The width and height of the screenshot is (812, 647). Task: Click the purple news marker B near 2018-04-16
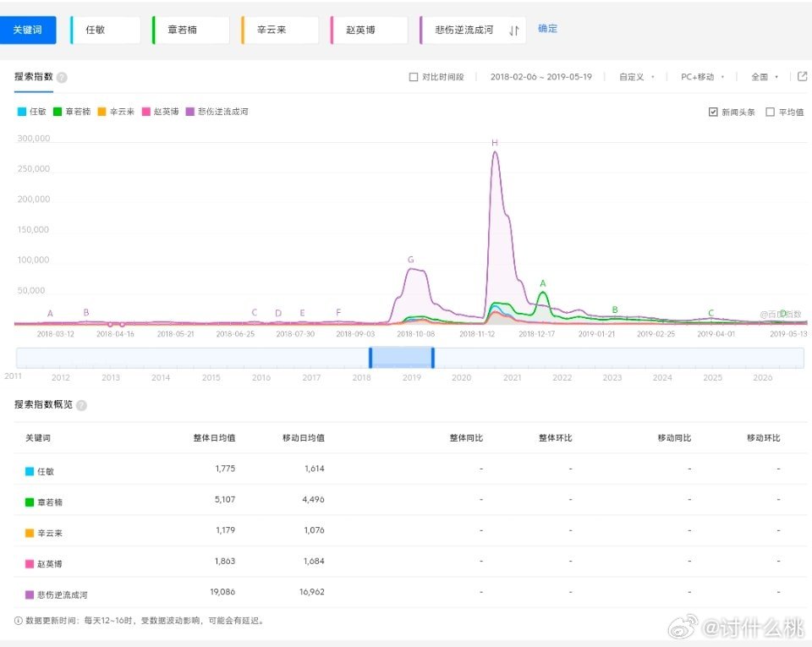pyautogui.click(x=86, y=313)
